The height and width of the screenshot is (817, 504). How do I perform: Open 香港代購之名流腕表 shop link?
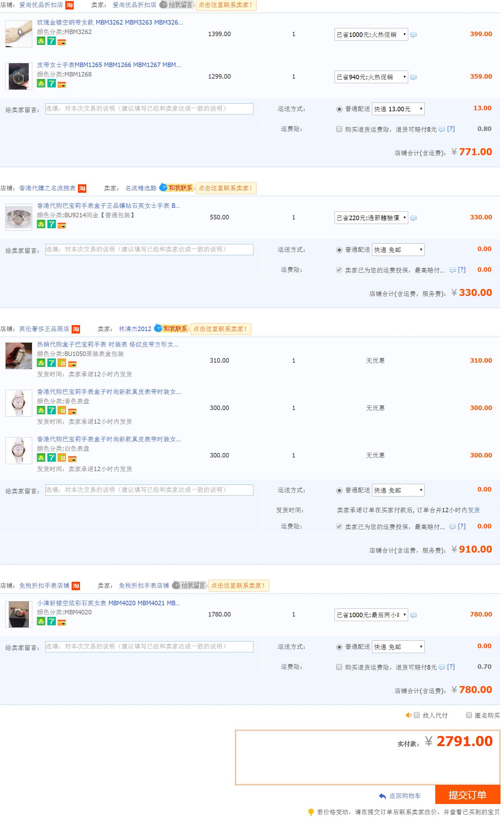[47, 188]
